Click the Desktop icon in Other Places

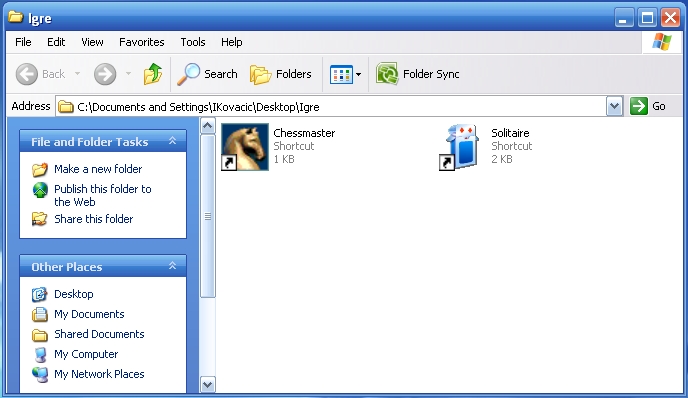pos(39,294)
